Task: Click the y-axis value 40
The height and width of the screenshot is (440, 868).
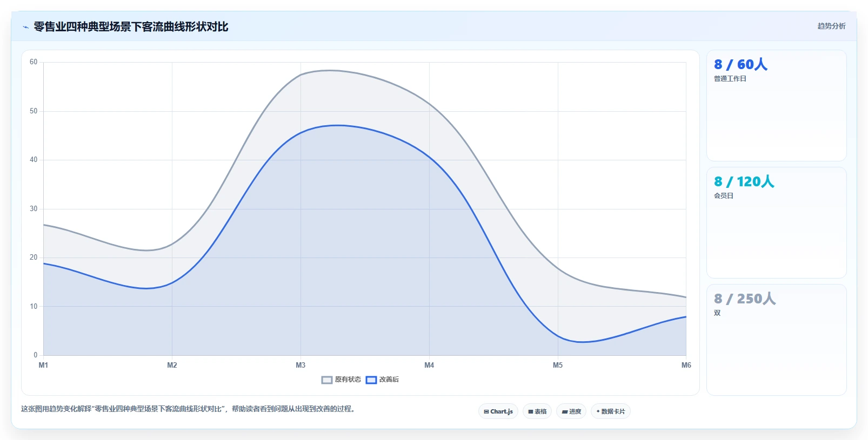Action: [34, 160]
